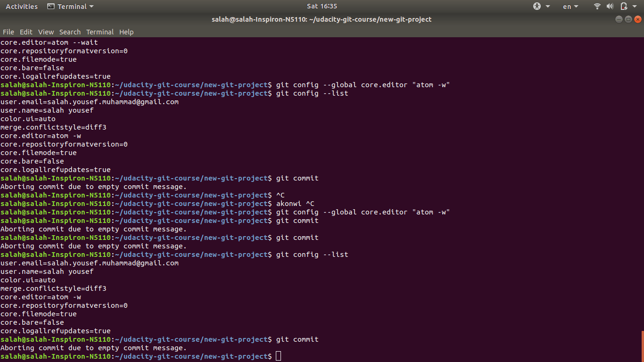Open the Activities overview
The height and width of the screenshot is (362, 644).
tap(22, 6)
